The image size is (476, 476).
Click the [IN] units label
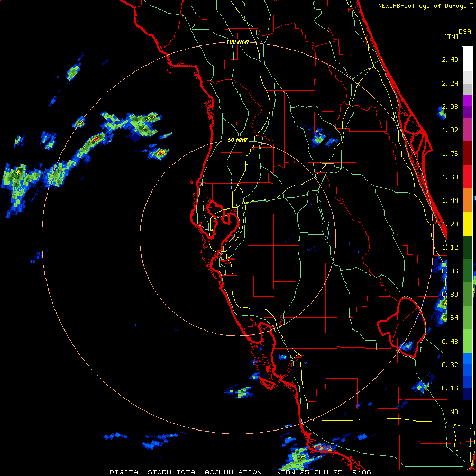pyautogui.click(x=451, y=36)
